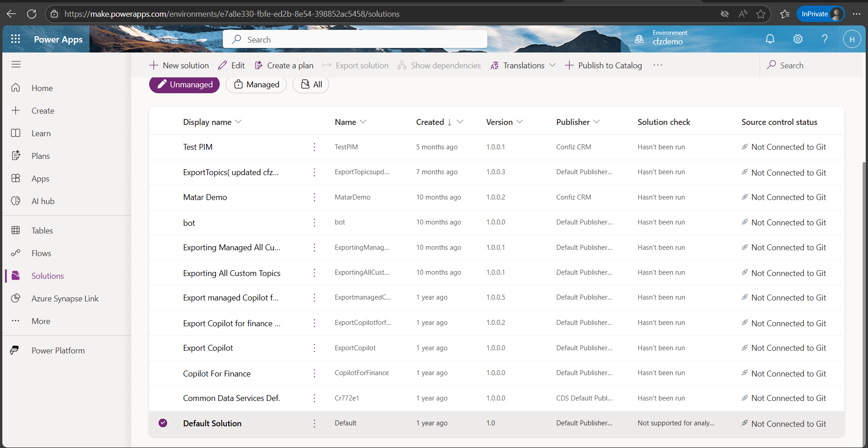Open the app launcher waffle icon
The height and width of the screenshot is (448, 868).
coord(15,39)
